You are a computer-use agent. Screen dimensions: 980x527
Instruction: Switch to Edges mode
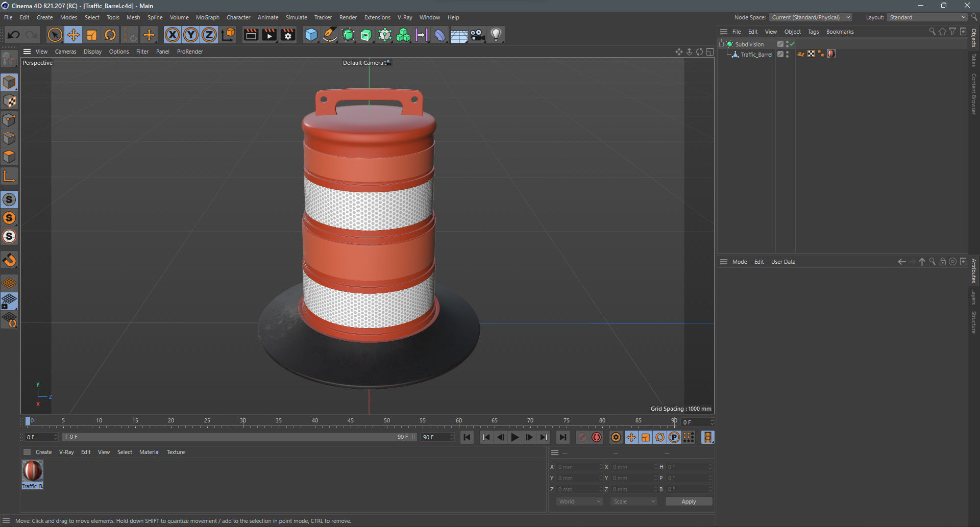coord(9,138)
